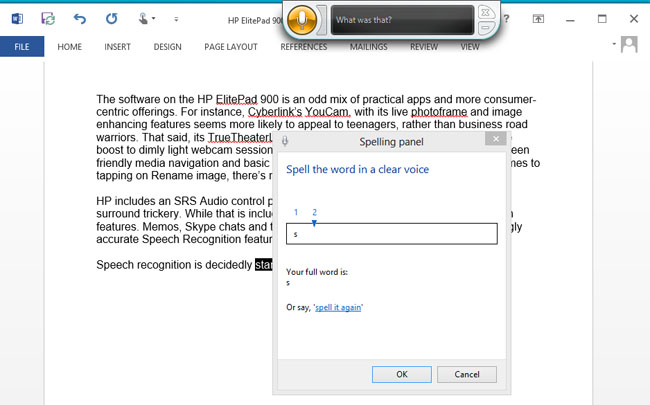Close the Spelling panel
This screenshot has width=650, height=405.
[x=496, y=139]
